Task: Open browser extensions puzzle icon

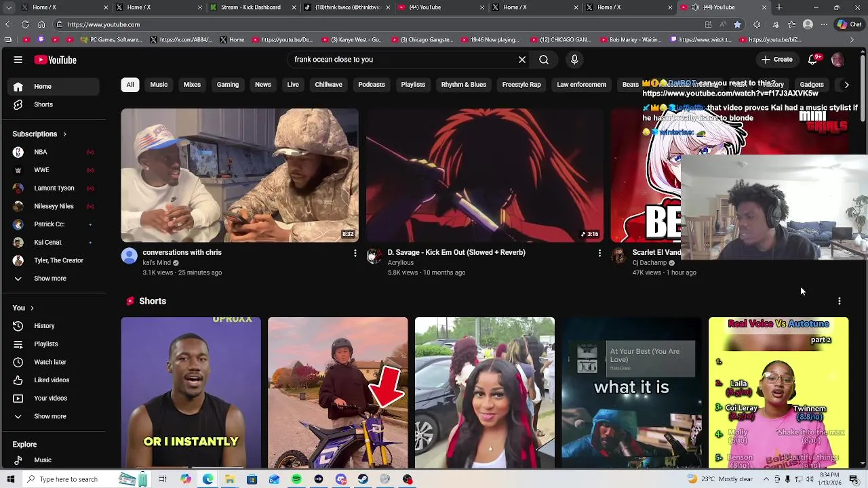Action: point(757,24)
